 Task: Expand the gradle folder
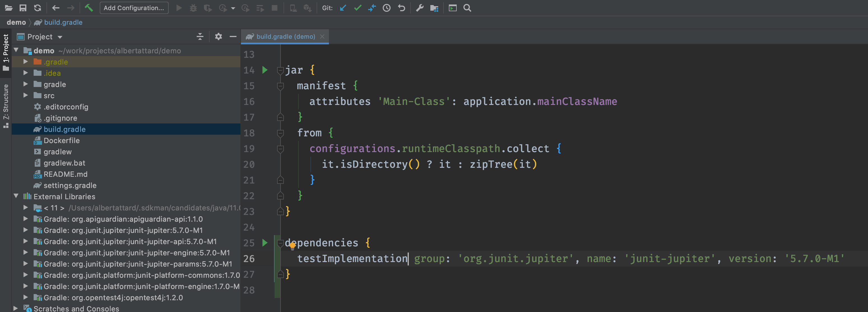click(x=25, y=84)
